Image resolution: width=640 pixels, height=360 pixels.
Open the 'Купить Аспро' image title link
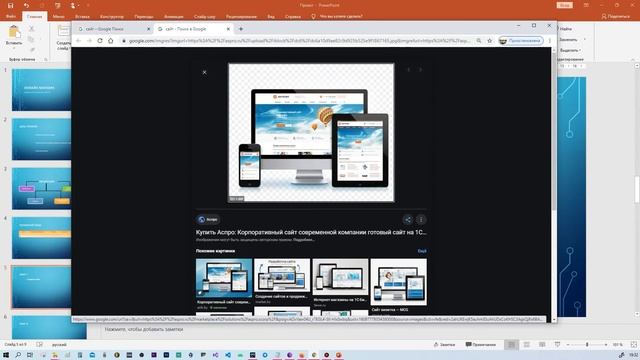[x=311, y=232]
